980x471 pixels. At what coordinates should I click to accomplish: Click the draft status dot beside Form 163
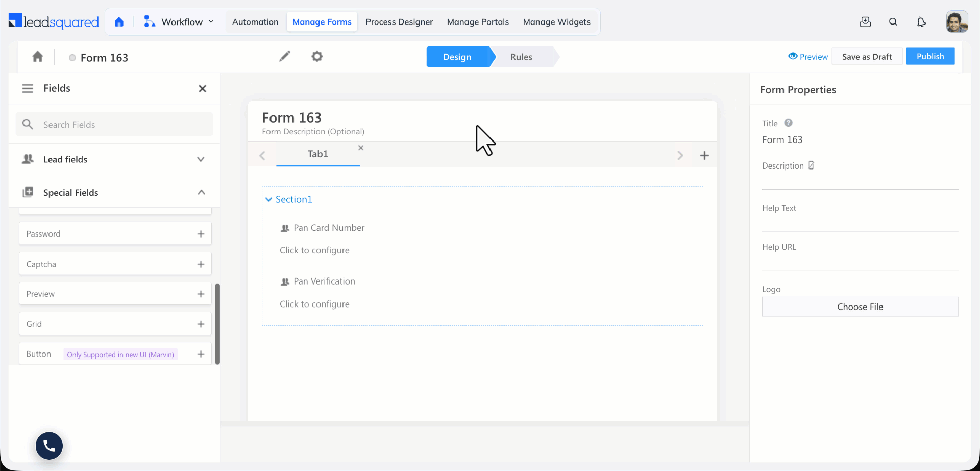72,58
